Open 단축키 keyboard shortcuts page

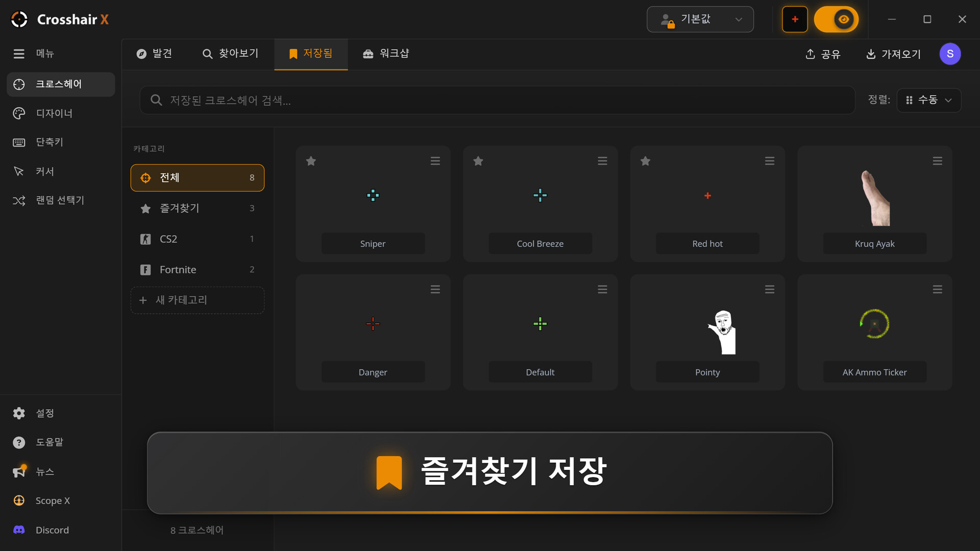click(x=61, y=142)
